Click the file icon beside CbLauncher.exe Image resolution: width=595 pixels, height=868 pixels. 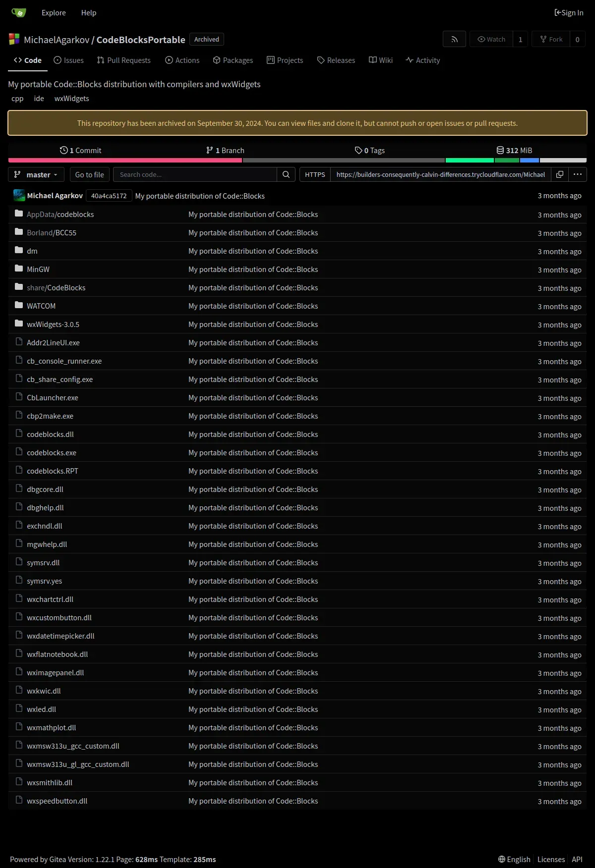pyautogui.click(x=19, y=397)
